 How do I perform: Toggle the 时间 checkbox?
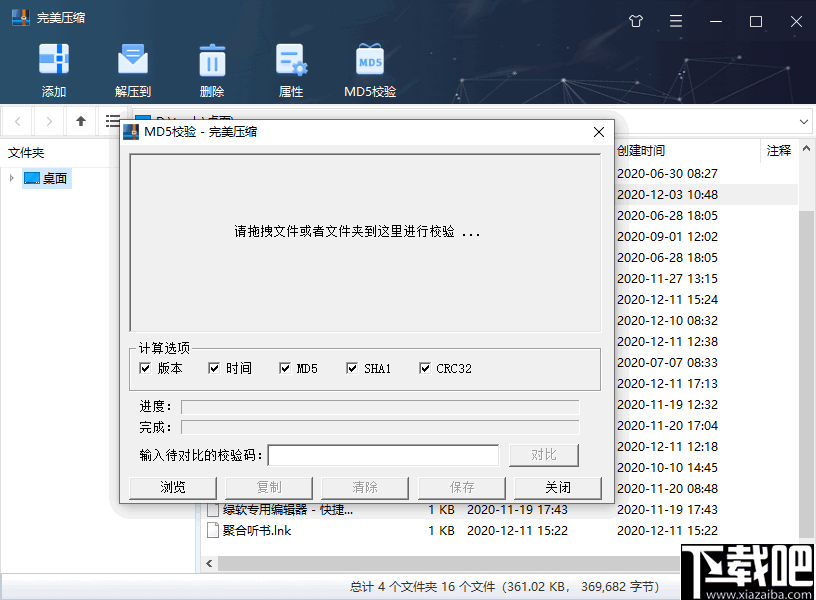pyautogui.click(x=214, y=368)
